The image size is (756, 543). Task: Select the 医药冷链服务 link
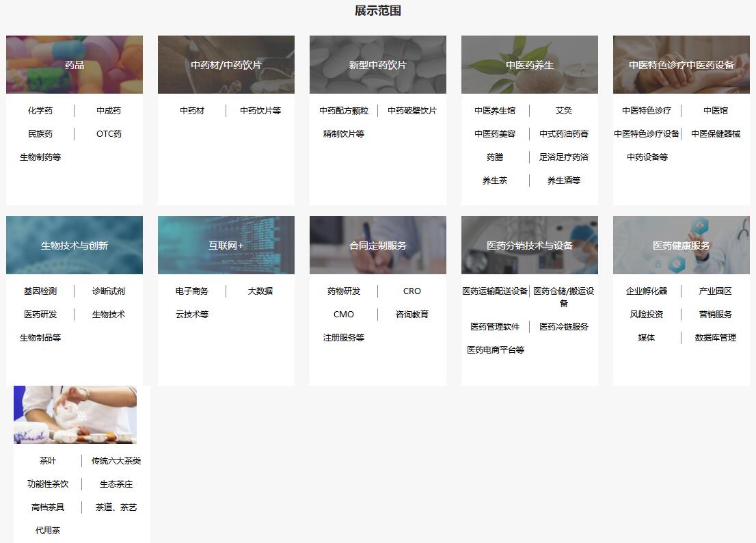pos(564,327)
